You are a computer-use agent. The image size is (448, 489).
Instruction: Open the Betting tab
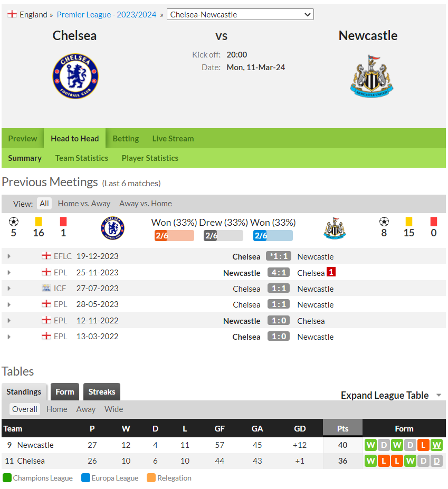(x=126, y=138)
